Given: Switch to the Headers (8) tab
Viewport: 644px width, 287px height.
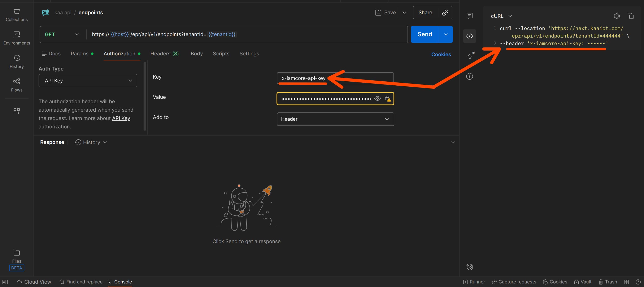Looking at the screenshot, I should pyautogui.click(x=164, y=53).
